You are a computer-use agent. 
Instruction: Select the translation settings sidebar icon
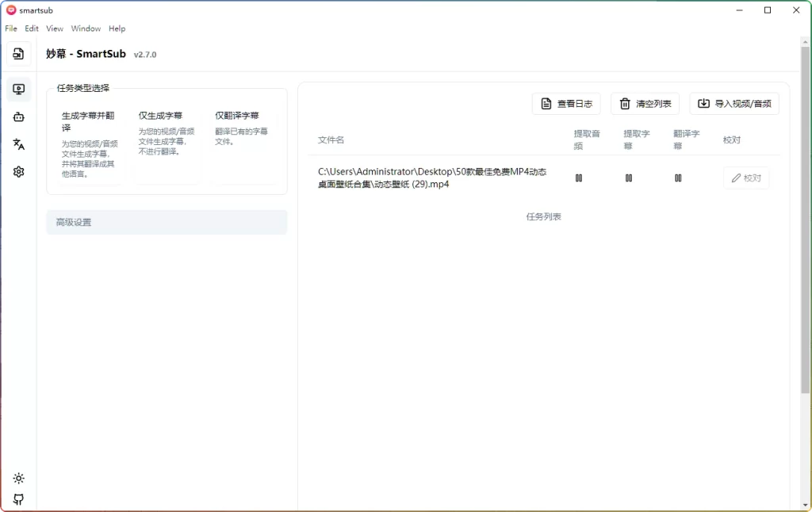pyautogui.click(x=19, y=144)
